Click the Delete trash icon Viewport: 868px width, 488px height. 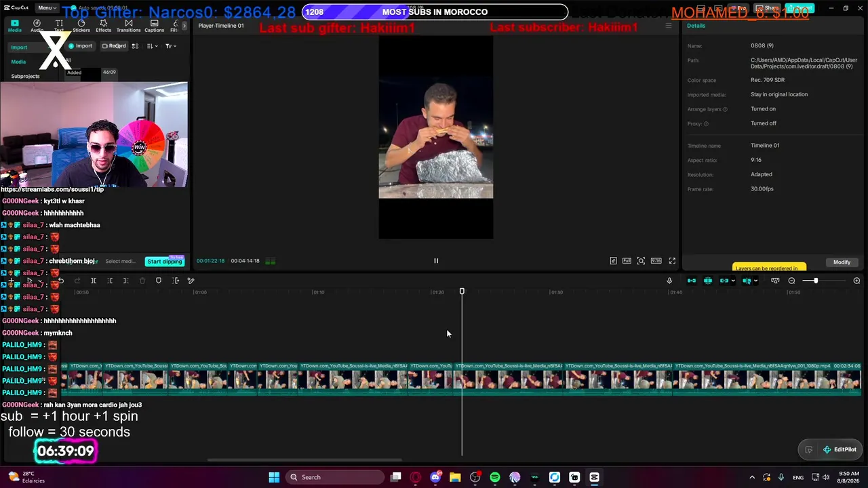(142, 281)
